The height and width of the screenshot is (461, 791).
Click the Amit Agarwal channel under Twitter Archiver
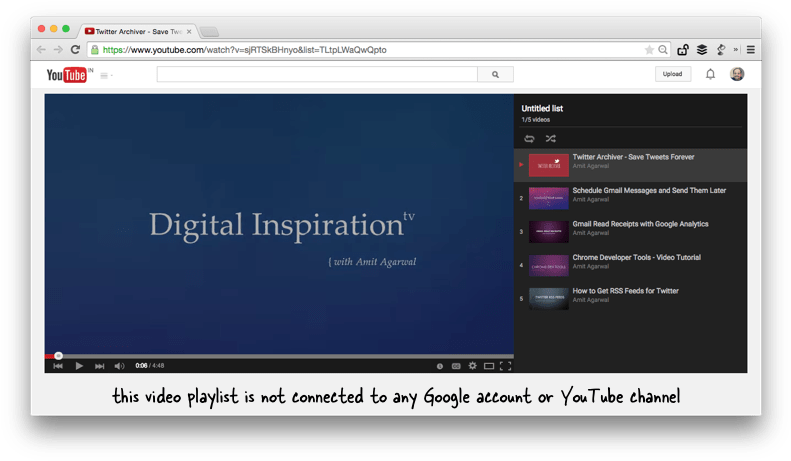591,166
